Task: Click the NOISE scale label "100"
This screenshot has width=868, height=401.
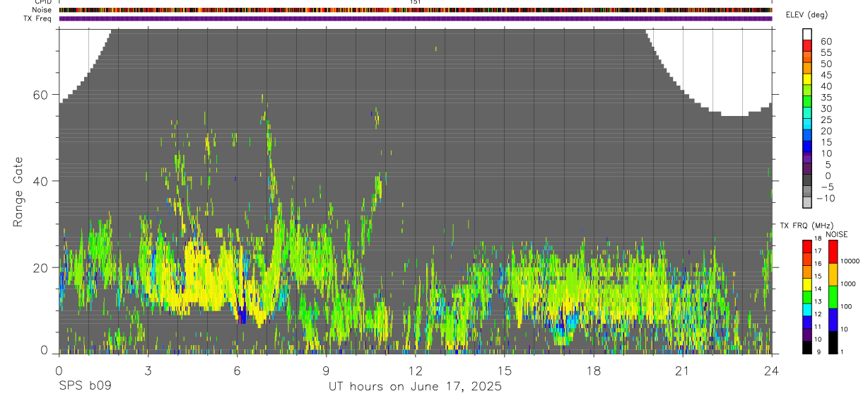Action: (845, 307)
